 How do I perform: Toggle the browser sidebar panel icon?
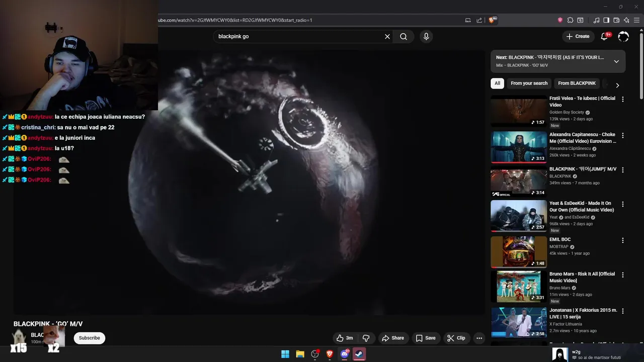coord(606,20)
